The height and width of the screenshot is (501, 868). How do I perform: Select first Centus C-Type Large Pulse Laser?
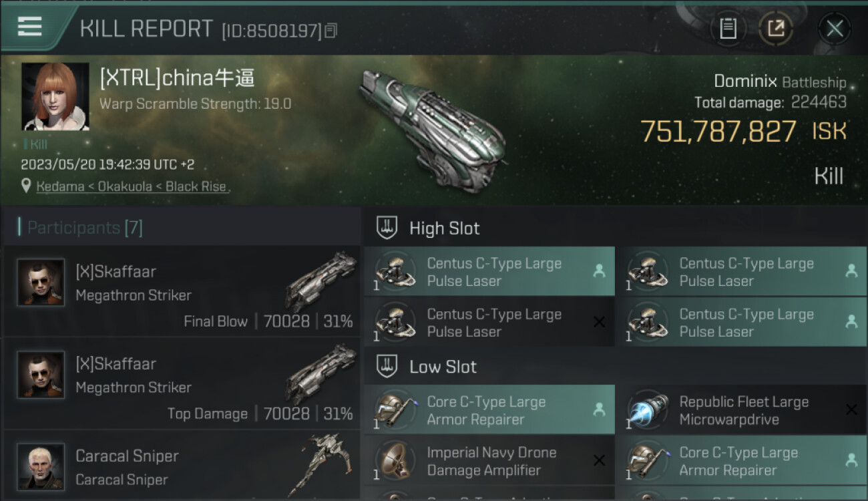[x=489, y=271]
